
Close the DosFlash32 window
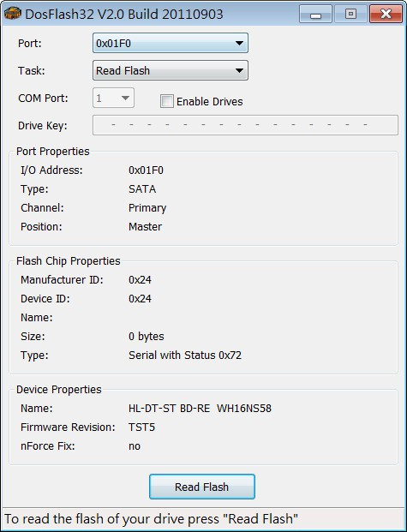tap(386, 14)
